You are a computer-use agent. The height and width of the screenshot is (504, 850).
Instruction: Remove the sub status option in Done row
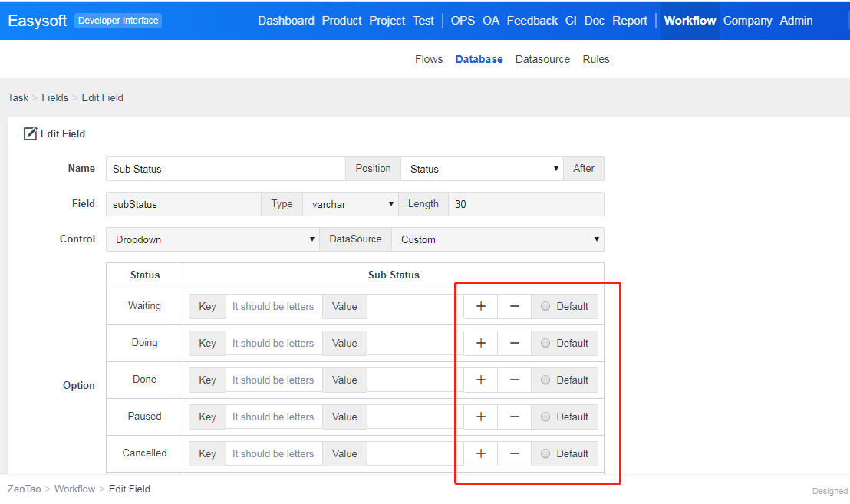(515, 380)
